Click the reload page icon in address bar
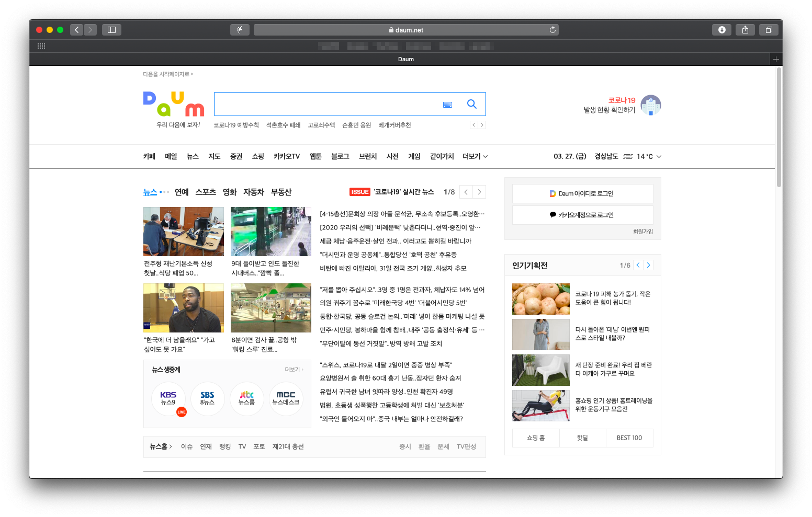The image size is (812, 517). 552,30
